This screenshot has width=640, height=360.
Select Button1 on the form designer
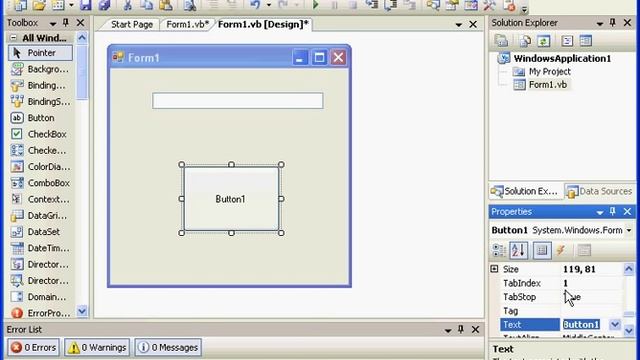[x=231, y=199]
